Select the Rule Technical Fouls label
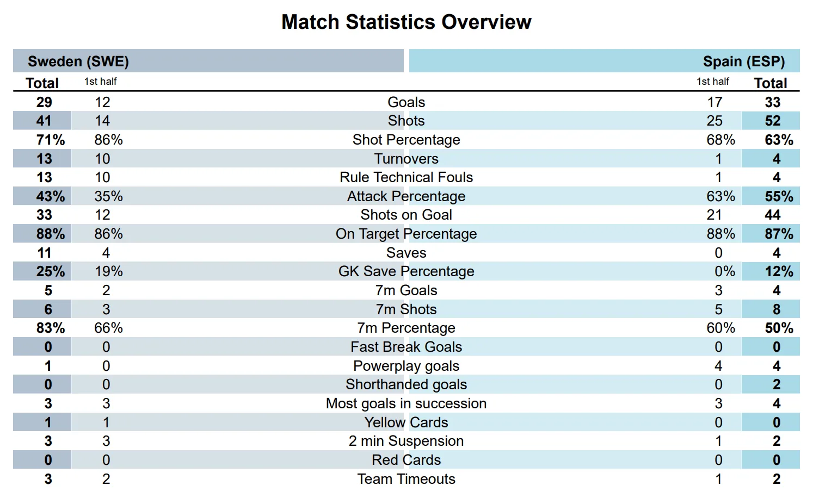 406,177
